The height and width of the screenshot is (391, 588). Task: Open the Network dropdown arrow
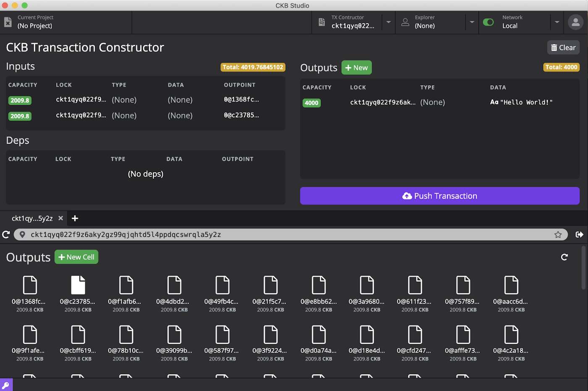click(x=557, y=22)
